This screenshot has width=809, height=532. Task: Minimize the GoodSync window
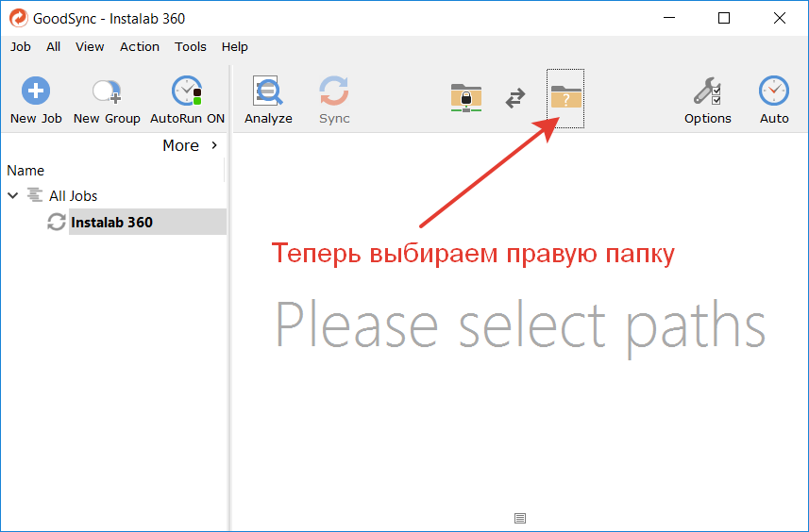click(669, 18)
